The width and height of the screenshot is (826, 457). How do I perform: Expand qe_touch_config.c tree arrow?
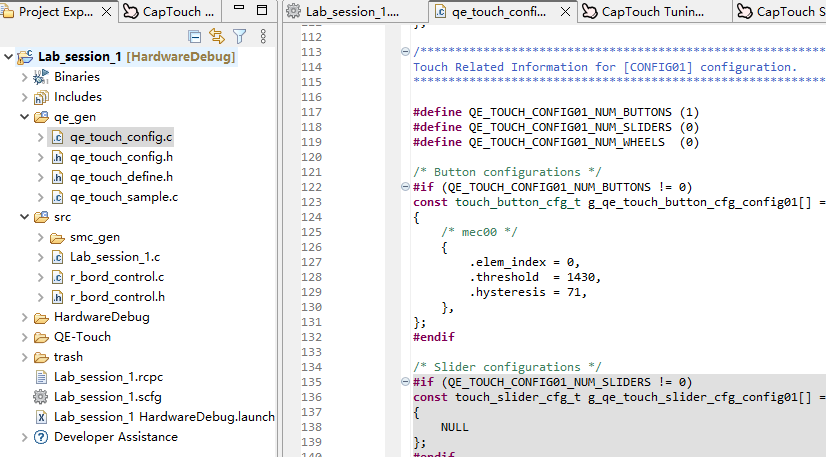[41, 137]
